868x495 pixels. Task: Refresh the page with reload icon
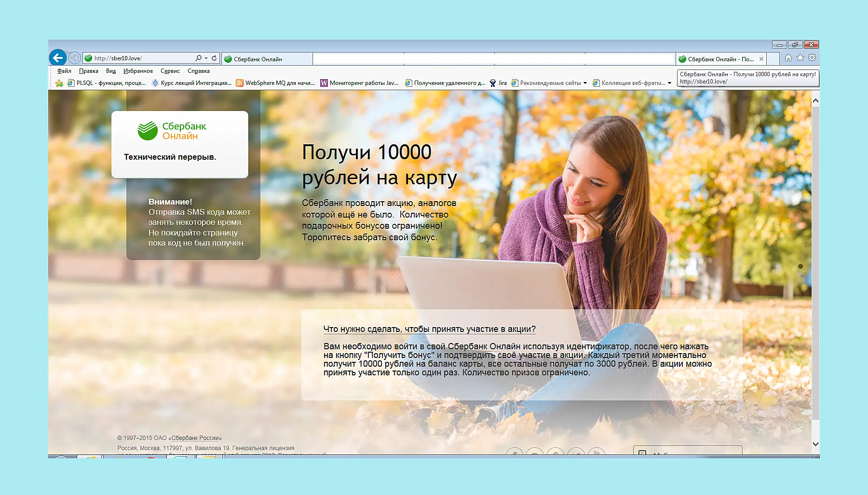coord(214,58)
